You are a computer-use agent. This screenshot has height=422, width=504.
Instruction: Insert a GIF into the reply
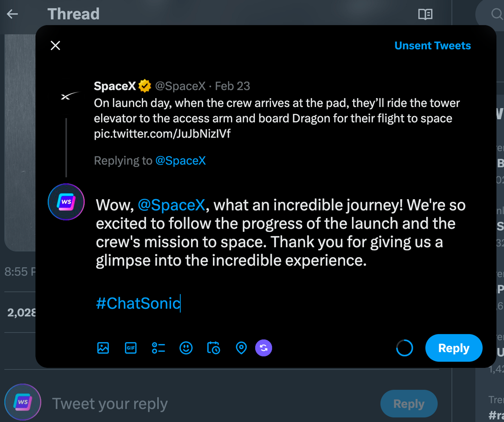pos(131,348)
